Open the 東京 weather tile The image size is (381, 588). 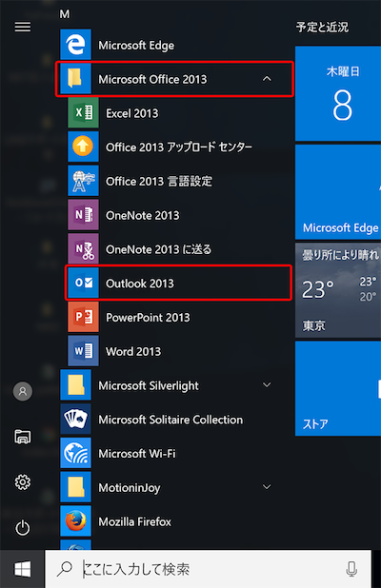[338, 290]
